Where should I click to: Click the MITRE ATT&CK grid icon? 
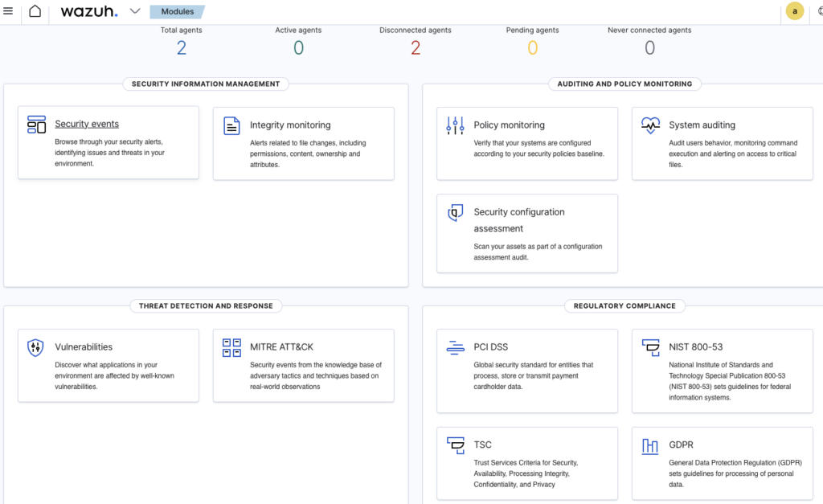click(231, 347)
